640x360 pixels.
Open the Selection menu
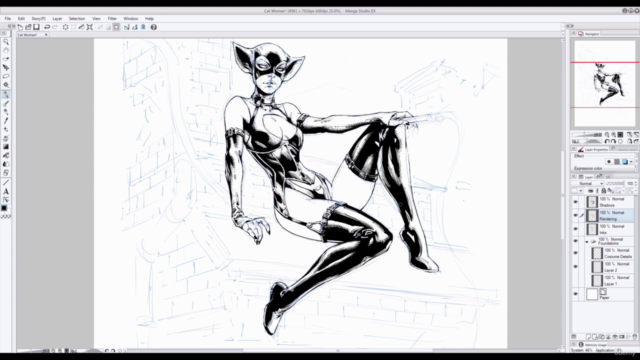77,19
